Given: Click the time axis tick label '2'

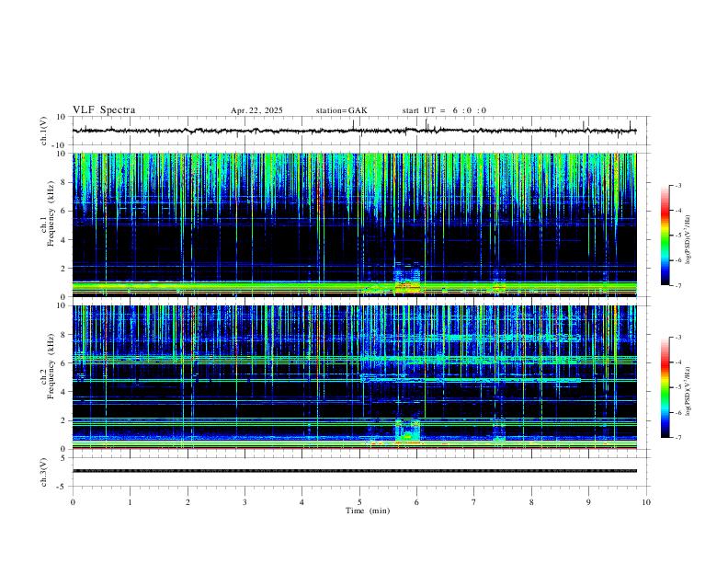Looking at the screenshot, I should point(188,502).
